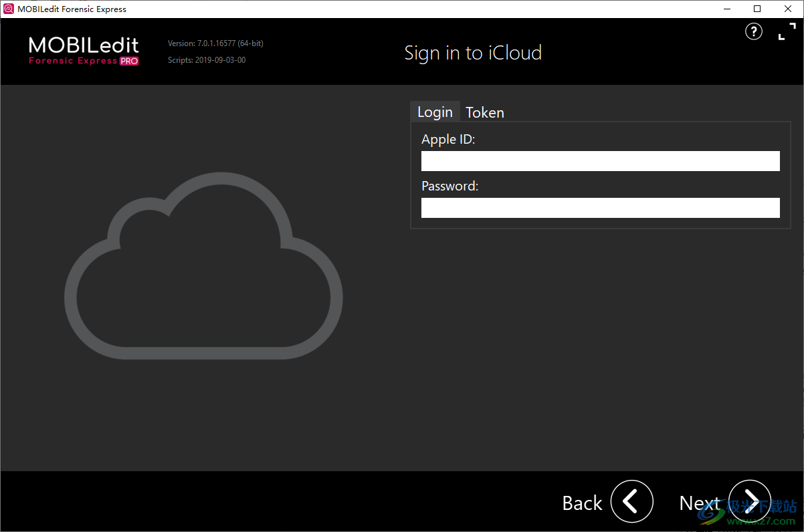Click the Next arrow circle icon
The width and height of the screenshot is (804, 532).
[x=750, y=501]
